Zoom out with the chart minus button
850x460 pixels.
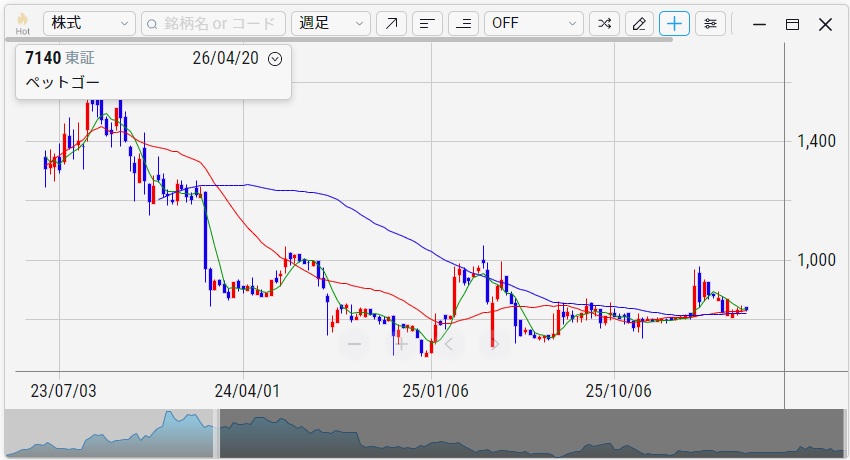pos(354,344)
